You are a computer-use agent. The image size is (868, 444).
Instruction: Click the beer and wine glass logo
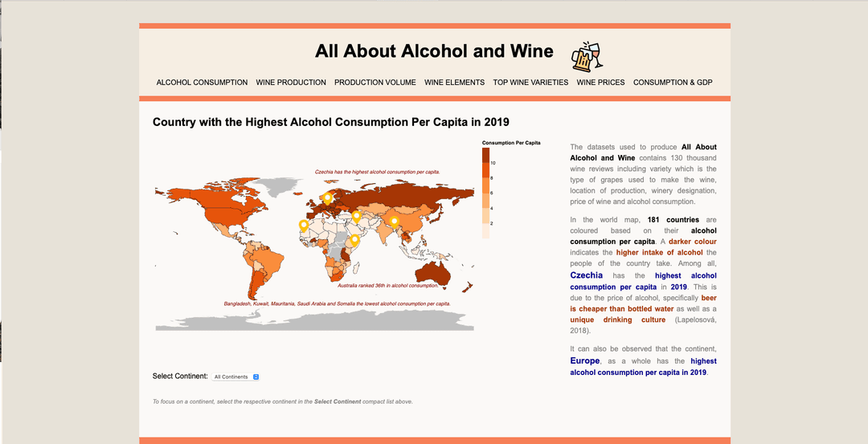point(587,55)
